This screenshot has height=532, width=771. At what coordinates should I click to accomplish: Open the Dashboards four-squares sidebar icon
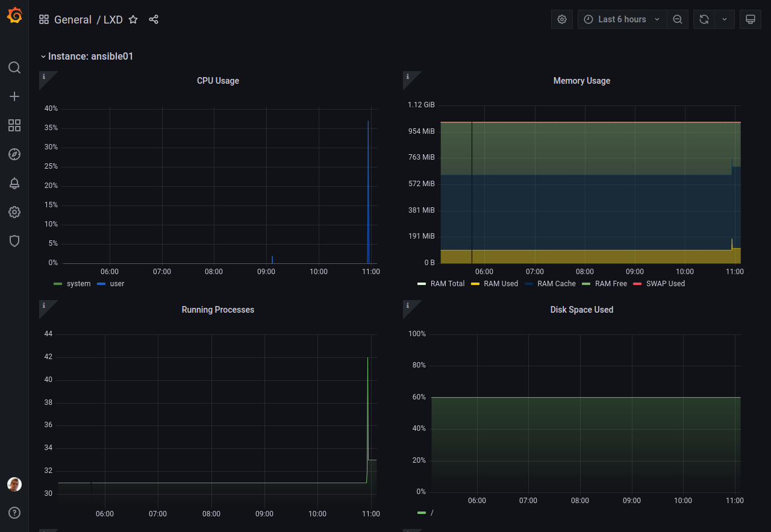[14, 125]
